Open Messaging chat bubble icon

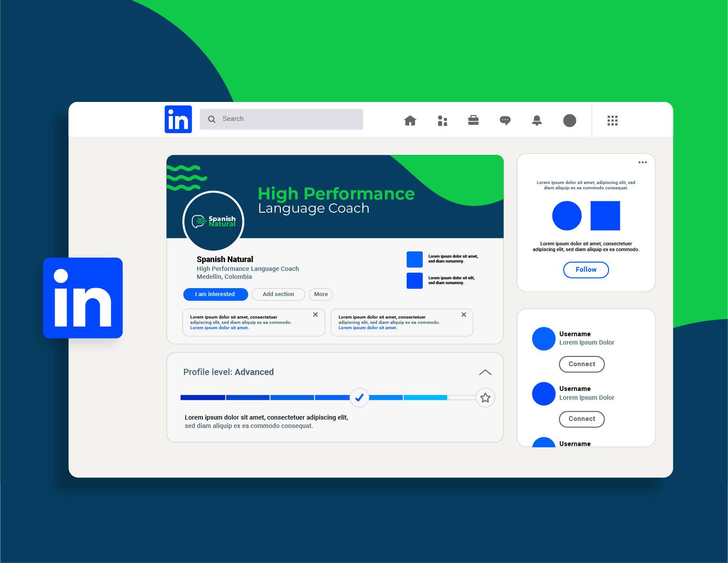[x=505, y=120]
